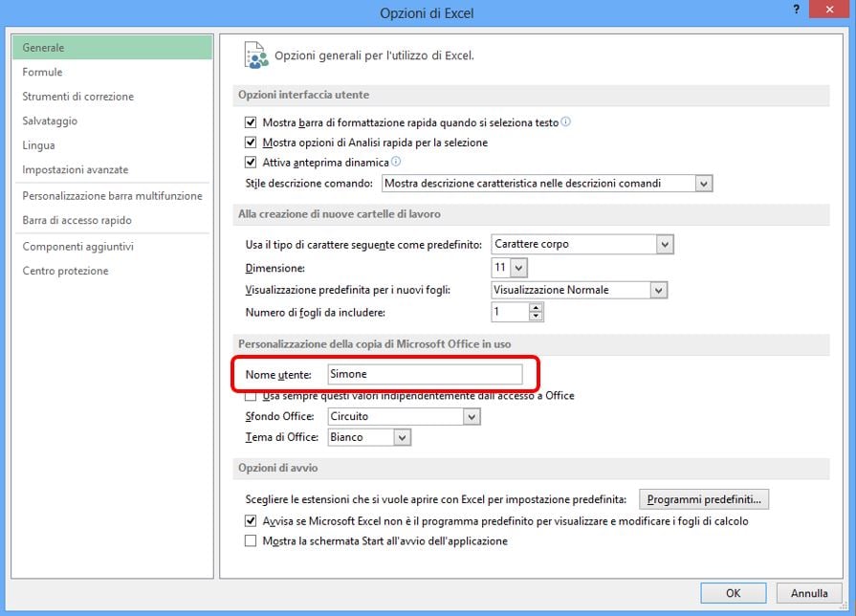
Task: Enable Mostra la schermata Start all'avvio
Action: click(x=251, y=541)
